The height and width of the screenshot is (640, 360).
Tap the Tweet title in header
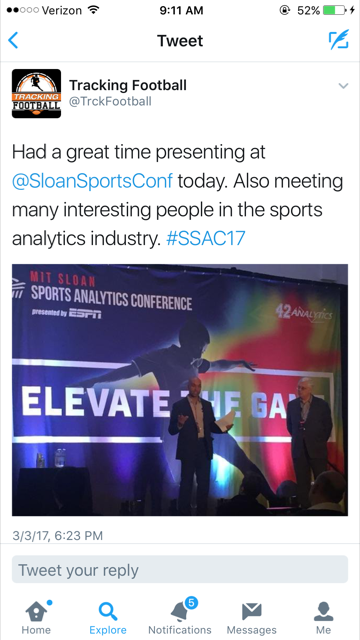180,41
